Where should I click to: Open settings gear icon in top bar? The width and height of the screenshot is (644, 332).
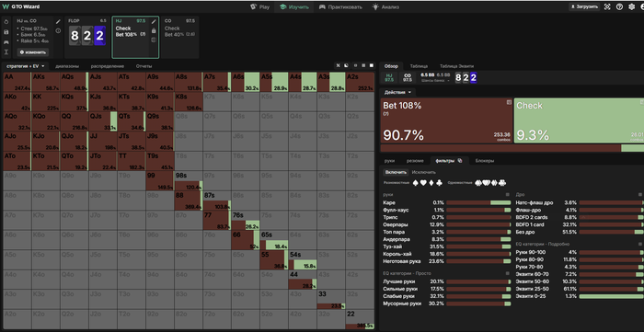631,7
